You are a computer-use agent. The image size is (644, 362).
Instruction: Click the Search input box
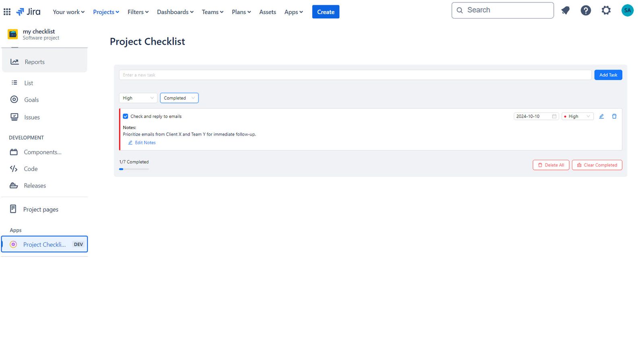503,10
